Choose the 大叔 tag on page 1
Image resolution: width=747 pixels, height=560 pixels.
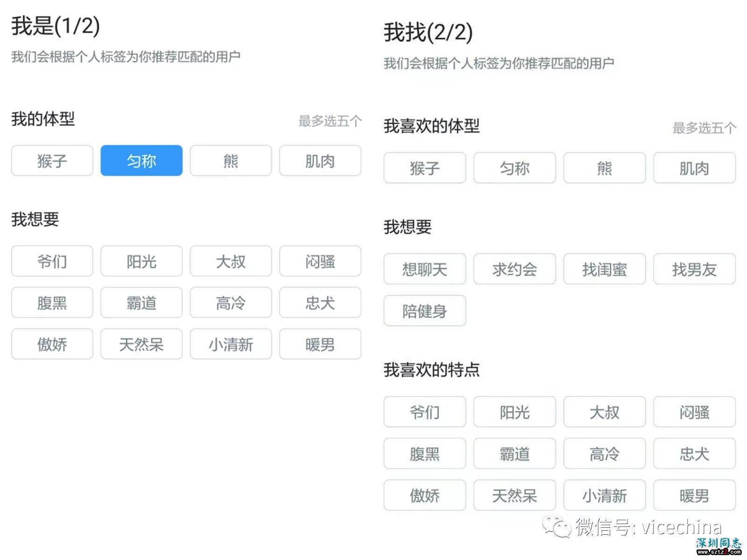tap(230, 261)
